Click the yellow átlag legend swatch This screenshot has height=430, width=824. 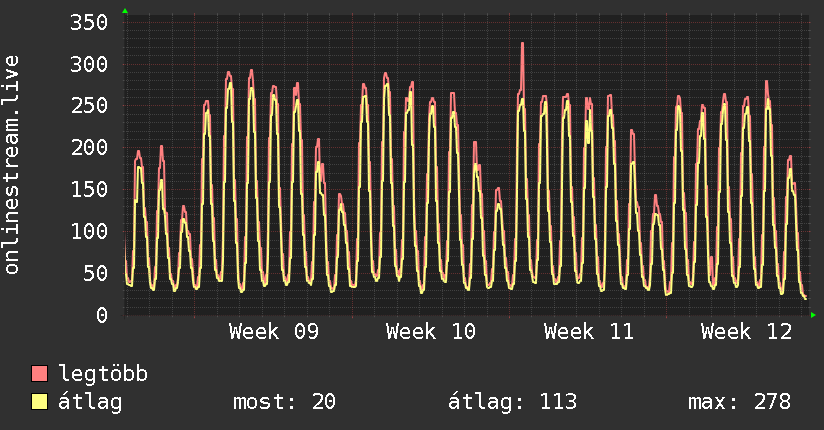click(x=39, y=401)
